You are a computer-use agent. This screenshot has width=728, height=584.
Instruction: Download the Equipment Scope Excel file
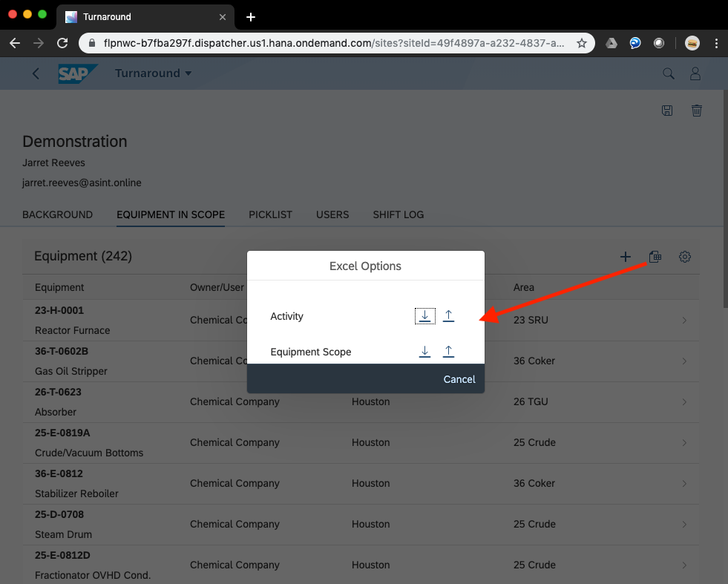(424, 352)
